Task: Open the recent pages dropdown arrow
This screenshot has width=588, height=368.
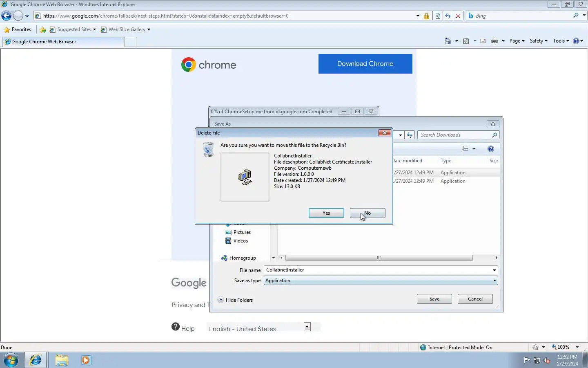Action: coord(27,16)
